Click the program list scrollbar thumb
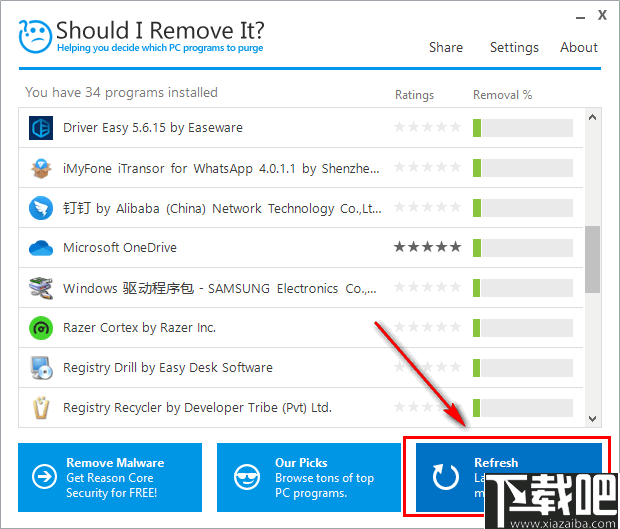The width and height of the screenshot is (620, 529). coord(592,259)
